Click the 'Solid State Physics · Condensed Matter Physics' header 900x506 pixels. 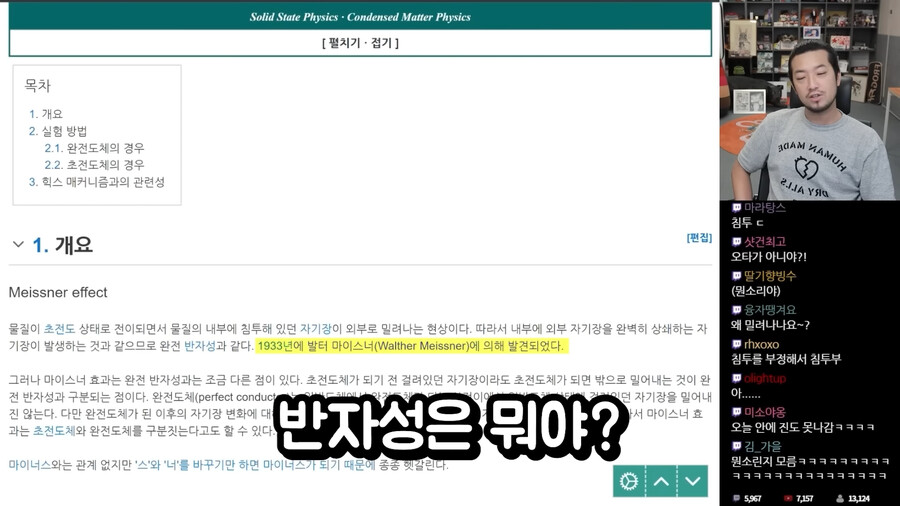(x=360, y=17)
